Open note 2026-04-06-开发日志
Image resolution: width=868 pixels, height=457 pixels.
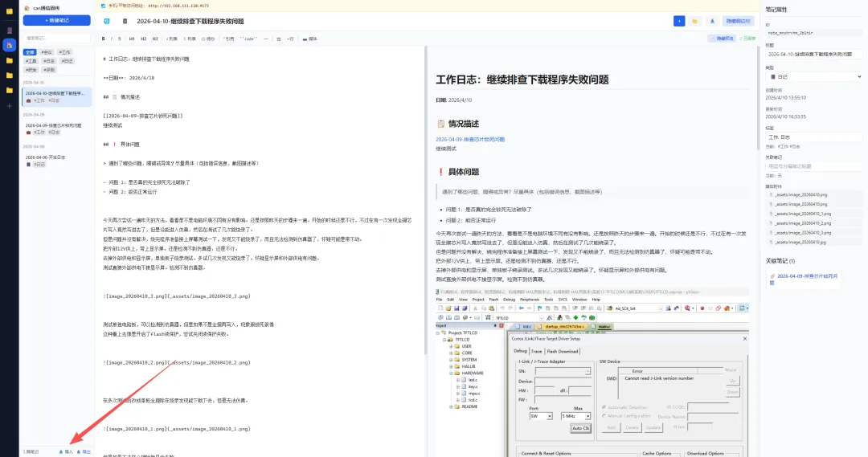pyautogui.click(x=56, y=161)
